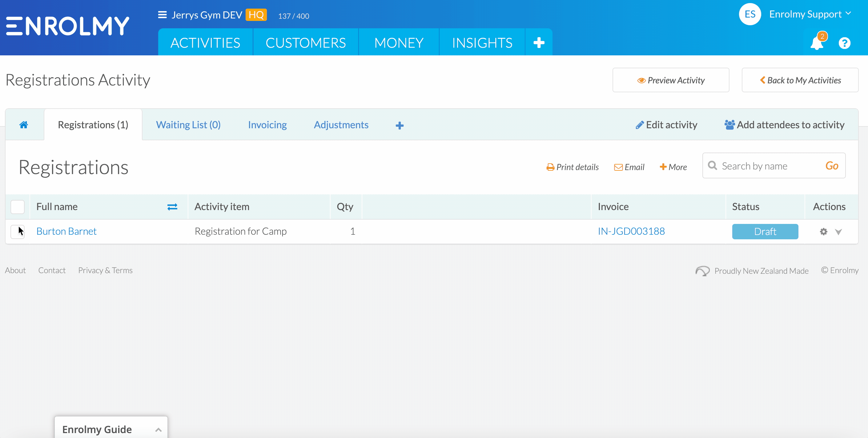Click Edit activity
The image size is (868, 438).
(x=666, y=125)
